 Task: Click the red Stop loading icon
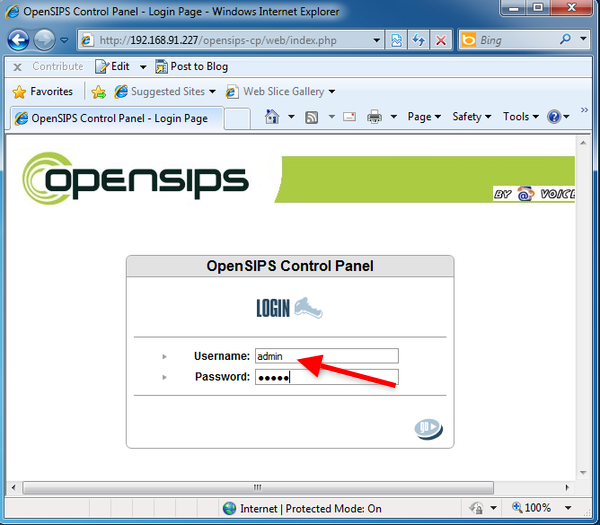tap(441, 40)
